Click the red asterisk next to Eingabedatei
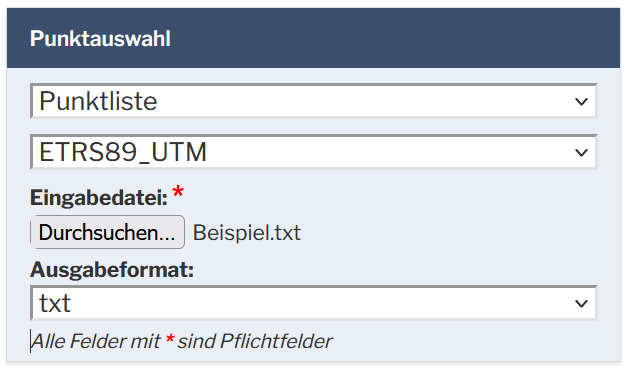 (x=178, y=192)
